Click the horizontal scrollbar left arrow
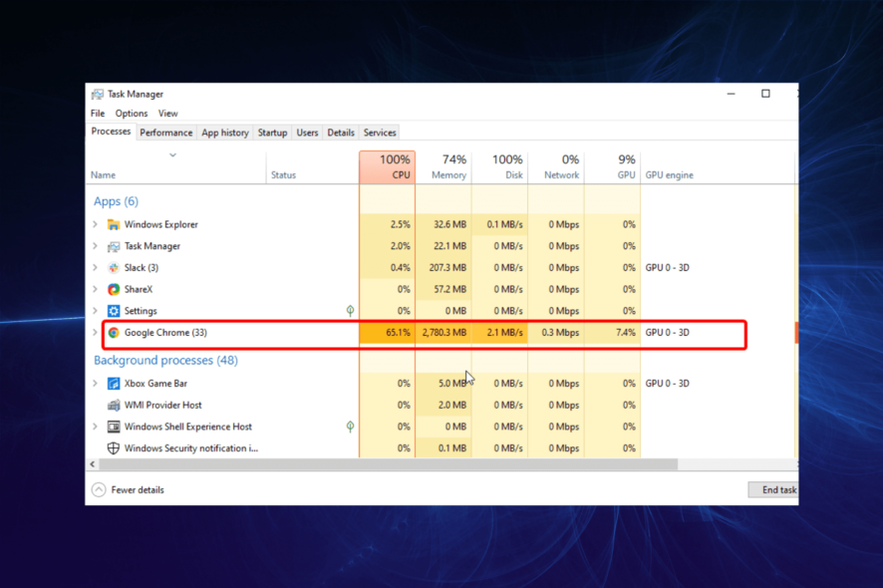This screenshot has height=588, width=883. click(x=93, y=464)
